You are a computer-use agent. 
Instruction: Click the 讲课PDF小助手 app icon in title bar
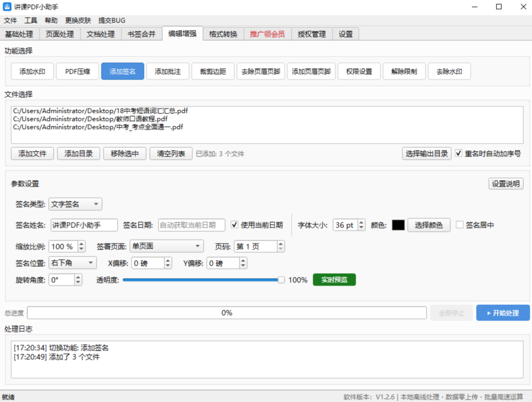tap(7, 6)
